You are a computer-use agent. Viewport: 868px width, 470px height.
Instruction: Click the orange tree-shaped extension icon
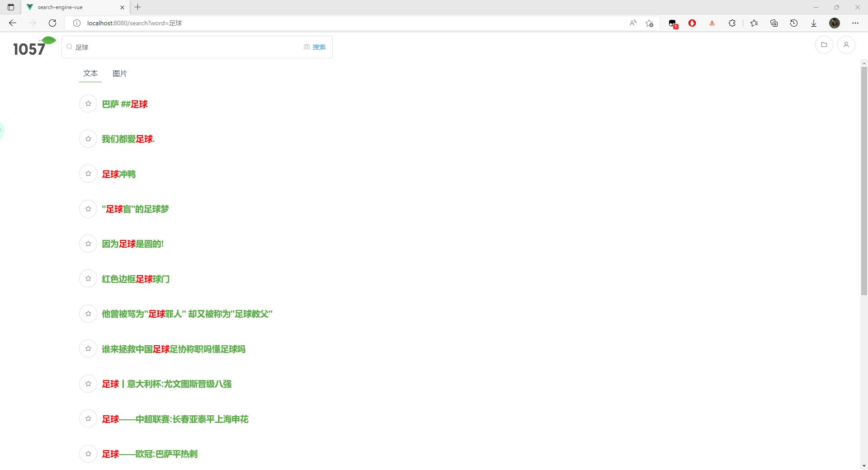(x=712, y=23)
